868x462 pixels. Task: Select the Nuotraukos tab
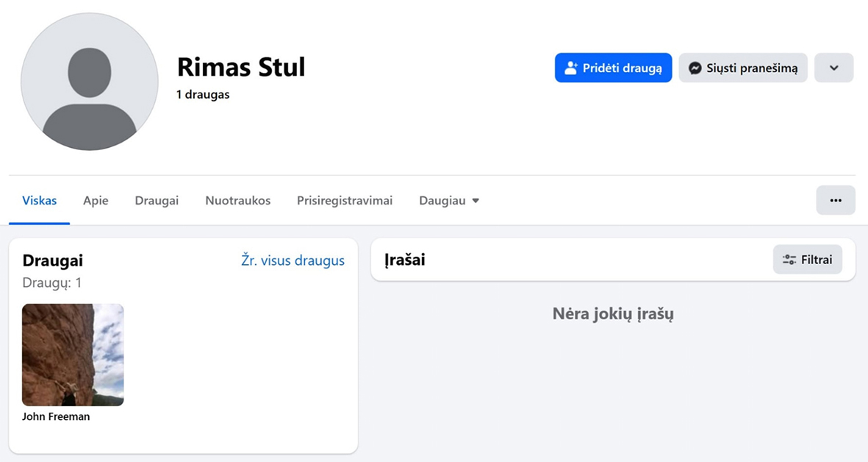tap(237, 201)
